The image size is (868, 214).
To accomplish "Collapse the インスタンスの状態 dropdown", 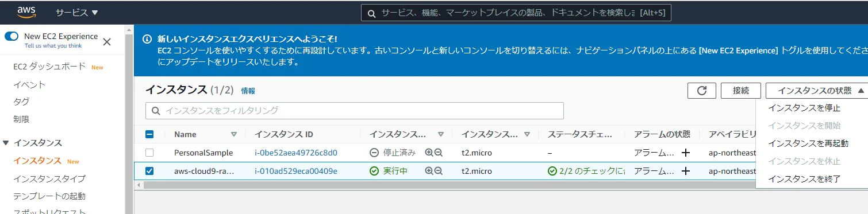I will pyautogui.click(x=816, y=90).
